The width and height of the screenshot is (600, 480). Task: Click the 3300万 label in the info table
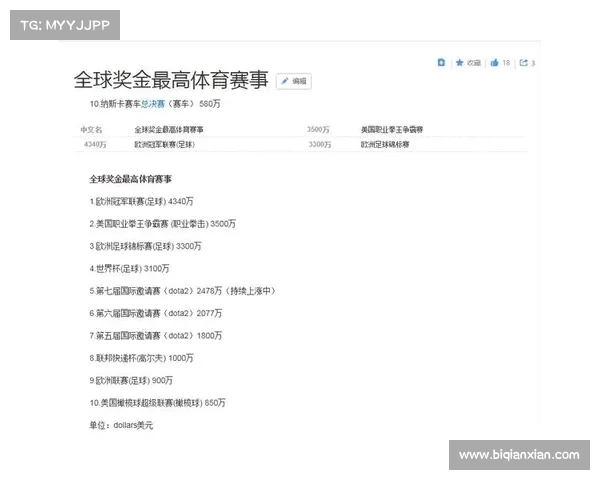(320, 144)
